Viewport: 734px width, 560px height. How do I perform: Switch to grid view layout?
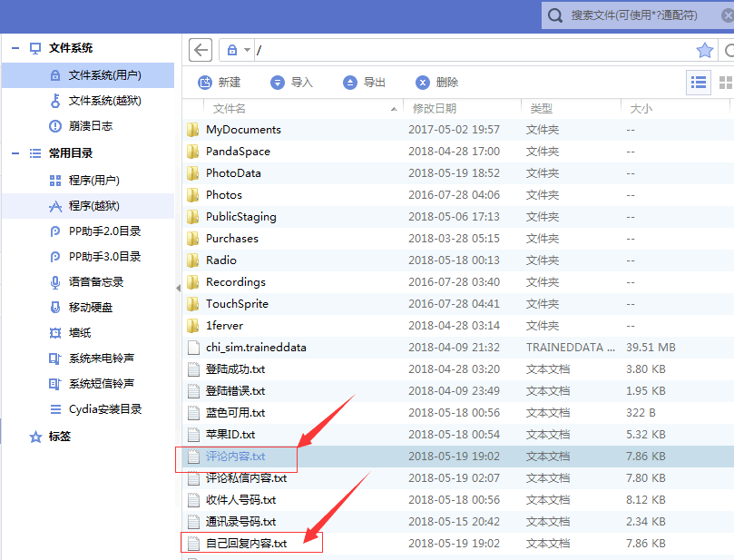(x=726, y=82)
